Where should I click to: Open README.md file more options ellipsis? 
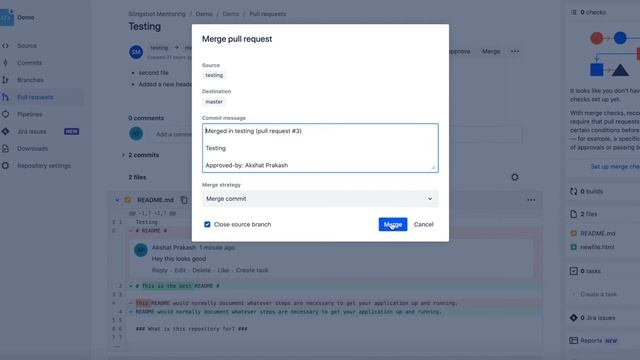click(531, 200)
